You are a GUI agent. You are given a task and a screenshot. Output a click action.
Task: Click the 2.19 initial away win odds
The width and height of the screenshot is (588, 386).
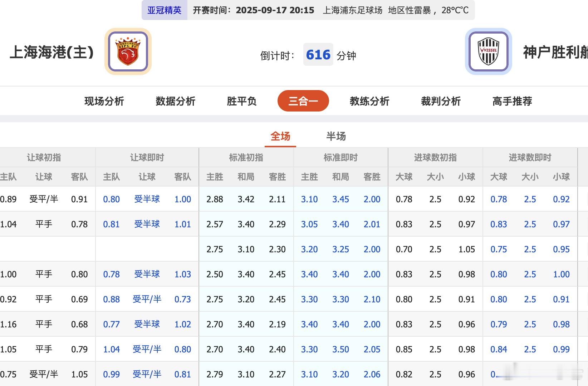(277, 324)
